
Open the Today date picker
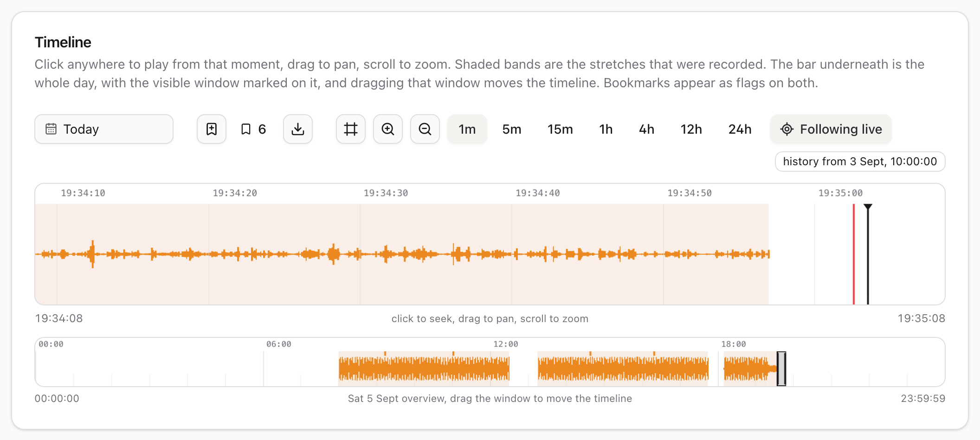pyautogui.click(x=104, y=129)
